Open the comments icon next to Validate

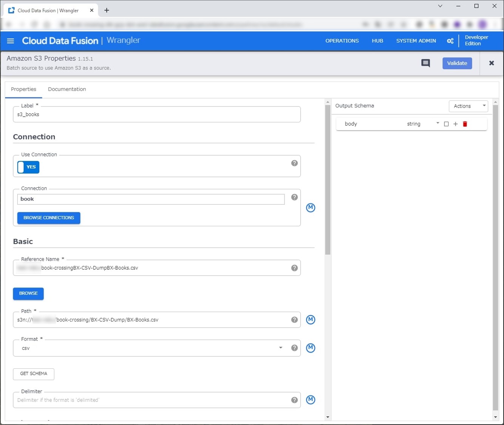click(x=425, y=63)
